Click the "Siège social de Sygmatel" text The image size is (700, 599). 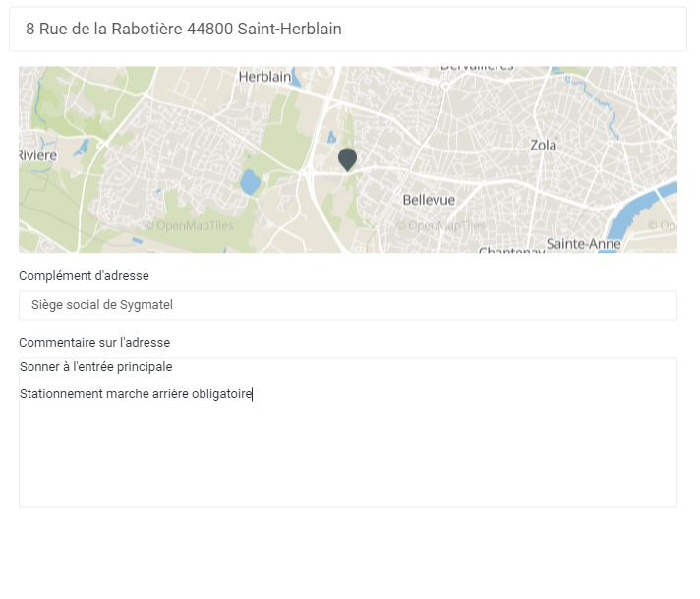(x=102, y=305)
